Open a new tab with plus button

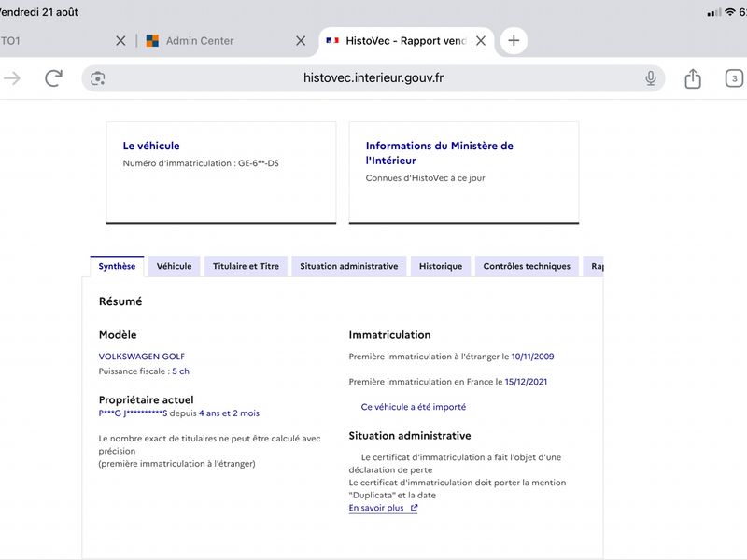514,40
